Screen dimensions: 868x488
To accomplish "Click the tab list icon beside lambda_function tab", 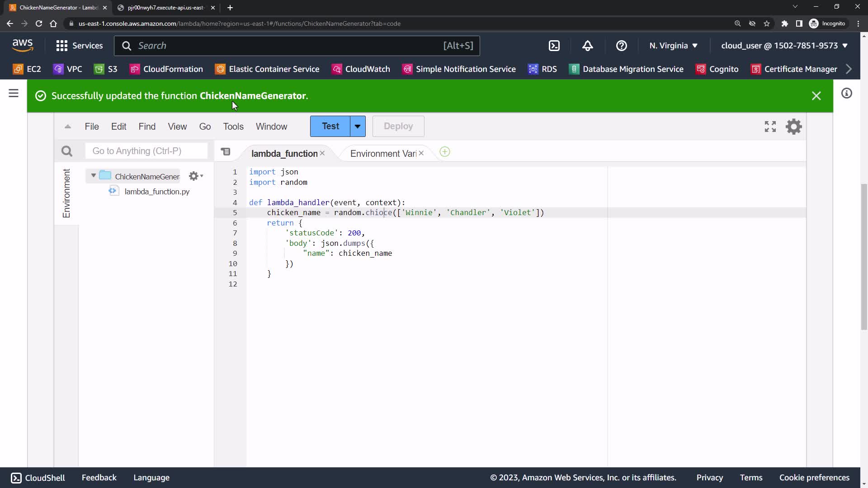I will 226,152.
